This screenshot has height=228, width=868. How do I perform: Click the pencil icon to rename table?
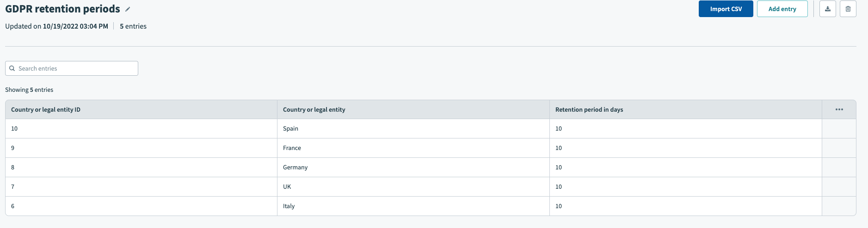128,9
